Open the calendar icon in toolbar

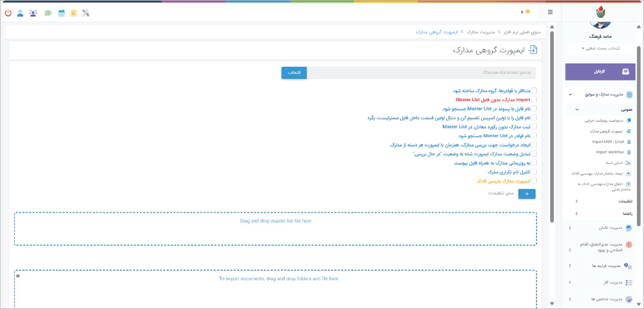61,13
